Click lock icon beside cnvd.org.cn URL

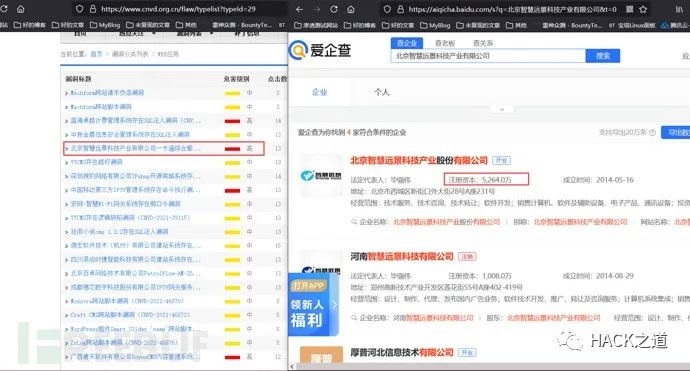pos(93,9)
